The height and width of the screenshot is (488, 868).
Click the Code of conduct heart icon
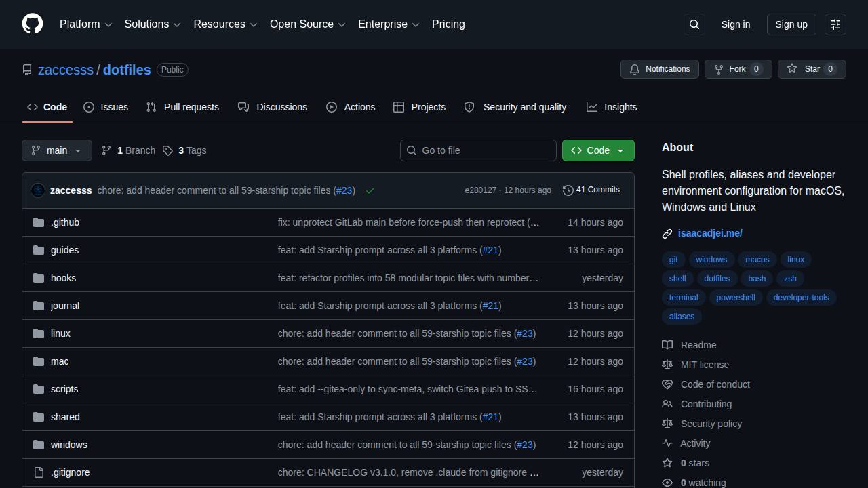click(x=667, y=384)
